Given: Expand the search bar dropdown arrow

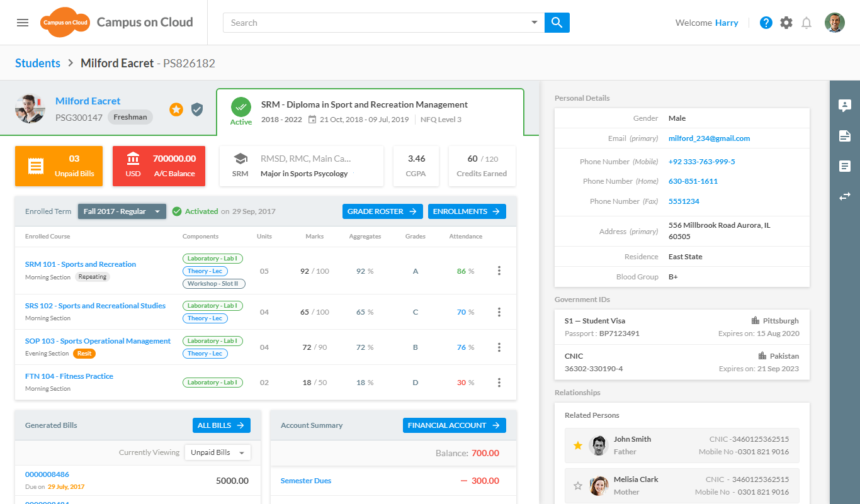Looking at the screenshot, I should 535,23.
